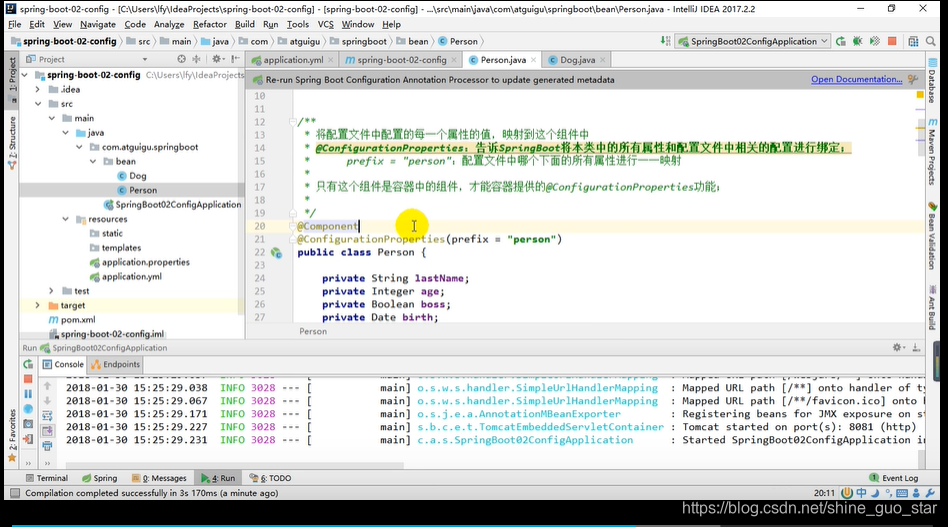Stop process in Run panel sidebar
This screenshot has width=948, height=527.
click(28, 379)
